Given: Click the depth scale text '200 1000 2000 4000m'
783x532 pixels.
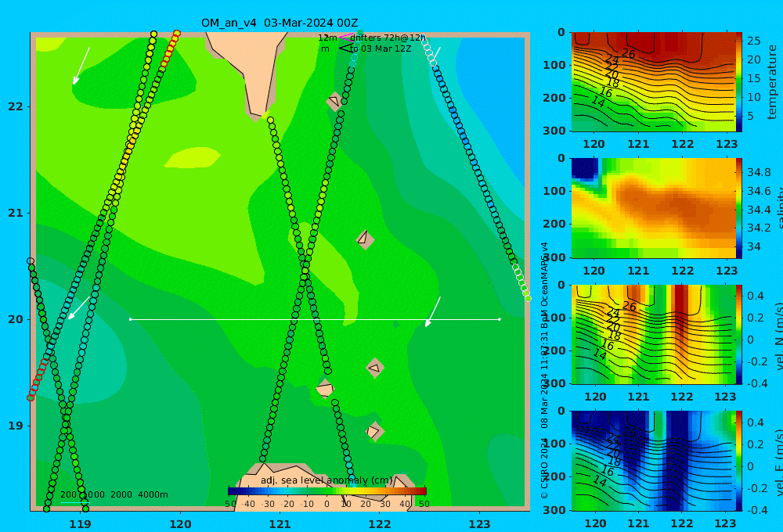Looking at the screenshot, I should tap(114, 494).
